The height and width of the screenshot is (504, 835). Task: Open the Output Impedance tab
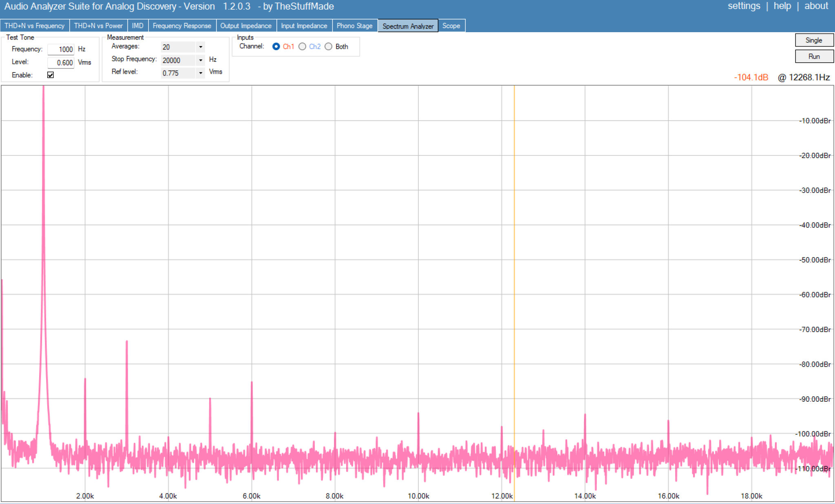click(x=246, y=26)
